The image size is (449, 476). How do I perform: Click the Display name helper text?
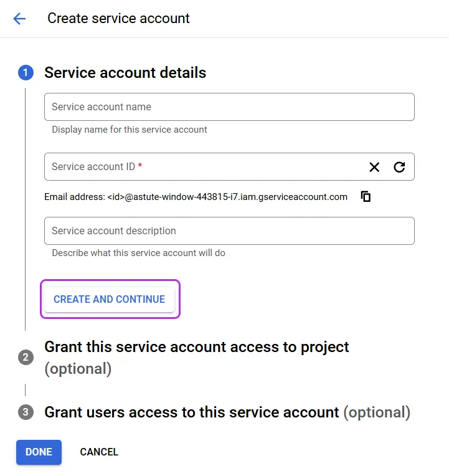pyautogui.click(x=130, y=130)
